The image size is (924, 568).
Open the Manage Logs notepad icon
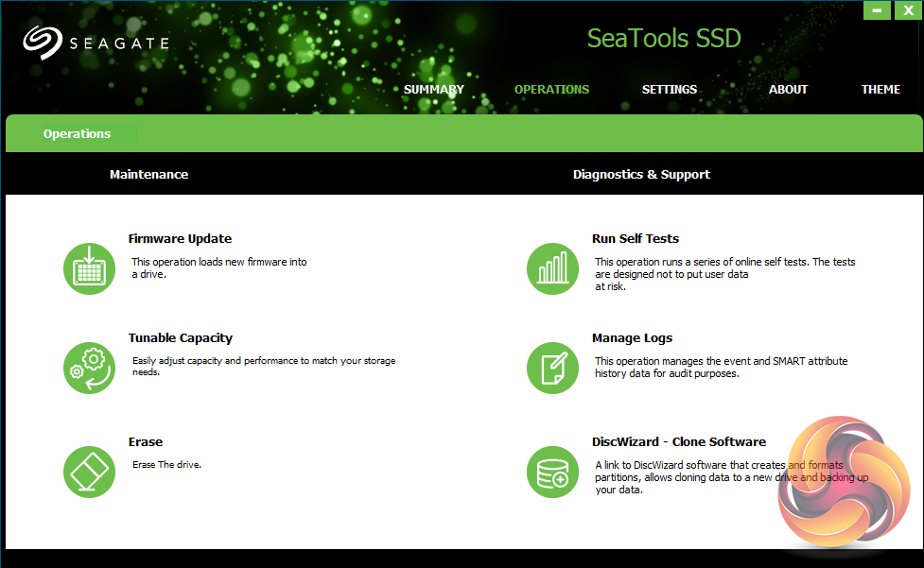click(552, 368)
